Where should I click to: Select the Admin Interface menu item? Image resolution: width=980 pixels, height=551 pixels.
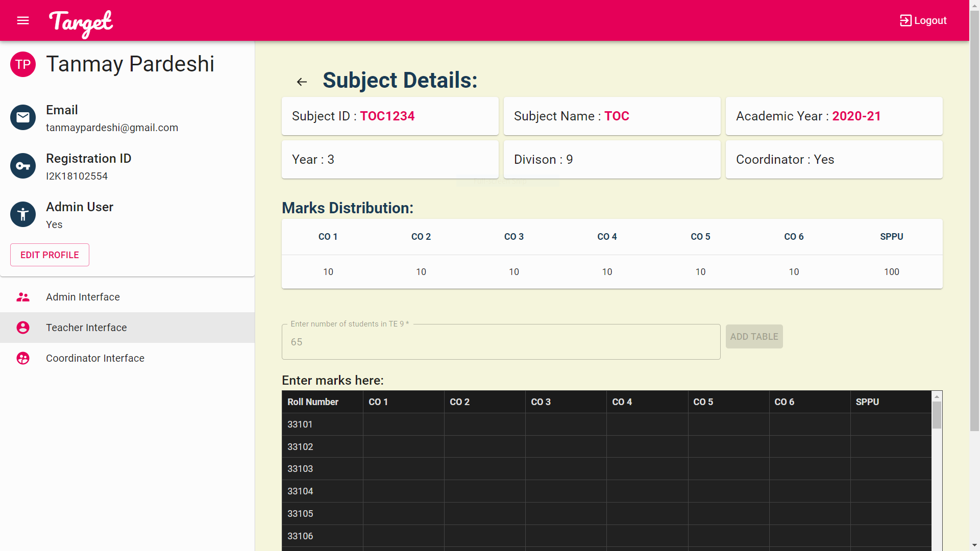83,297
